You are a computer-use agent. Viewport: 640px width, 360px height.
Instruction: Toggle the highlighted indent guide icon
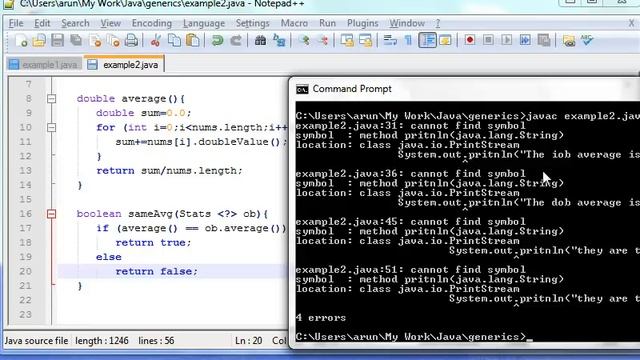427,40
